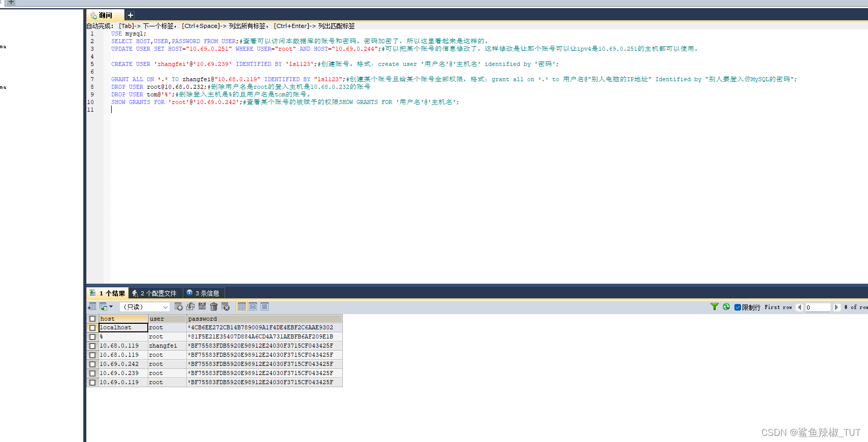Click the SELECT HOST,USER,PASSWORD line

300,41
